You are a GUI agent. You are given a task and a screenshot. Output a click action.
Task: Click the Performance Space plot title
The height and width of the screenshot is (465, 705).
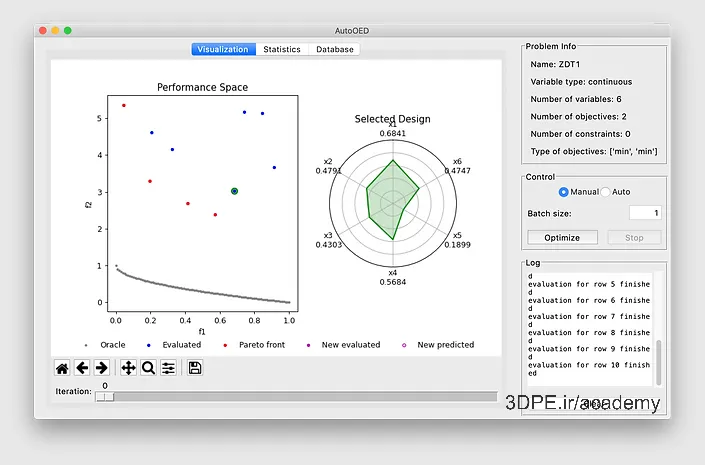pyautogui.click(x=202, y=87)
